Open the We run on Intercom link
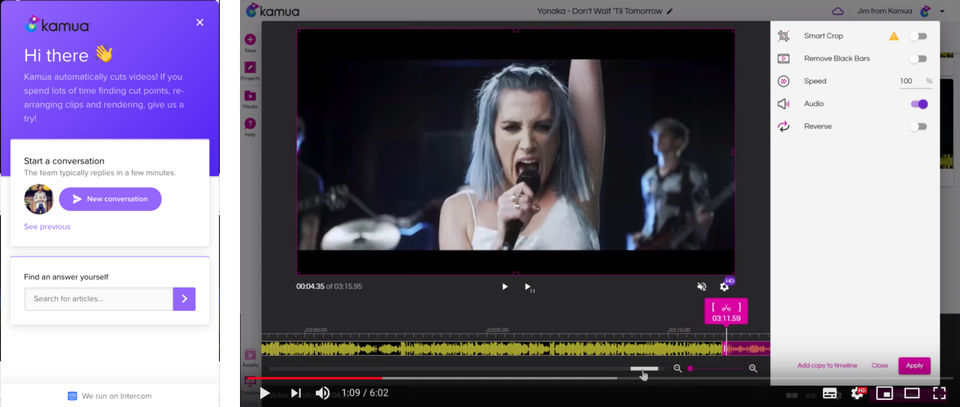The height and width of the screenshot is (407, 960). [x=110, y=396]
